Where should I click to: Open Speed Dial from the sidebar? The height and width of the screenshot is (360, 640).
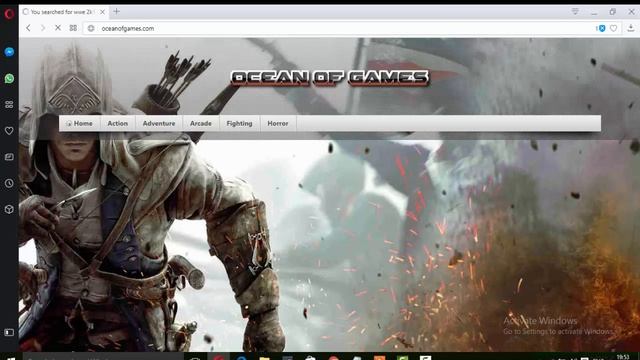click(9, 104)
